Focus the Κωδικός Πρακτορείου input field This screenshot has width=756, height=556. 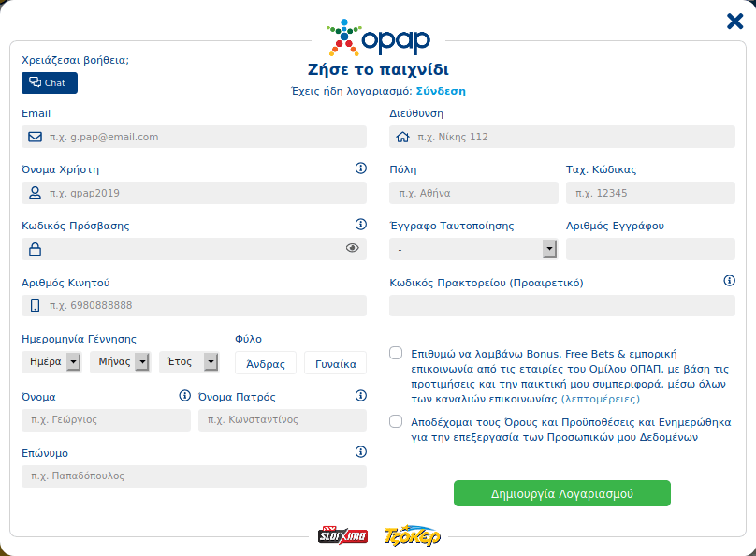tap(562, 306)
